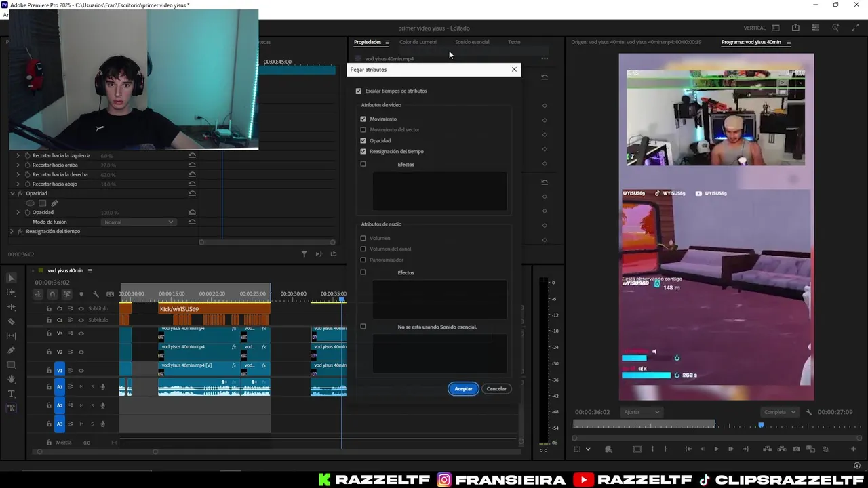Select the Track Select Forward tool
The width and height of the screenshot is (868, 488).
[x=12, y=293]
